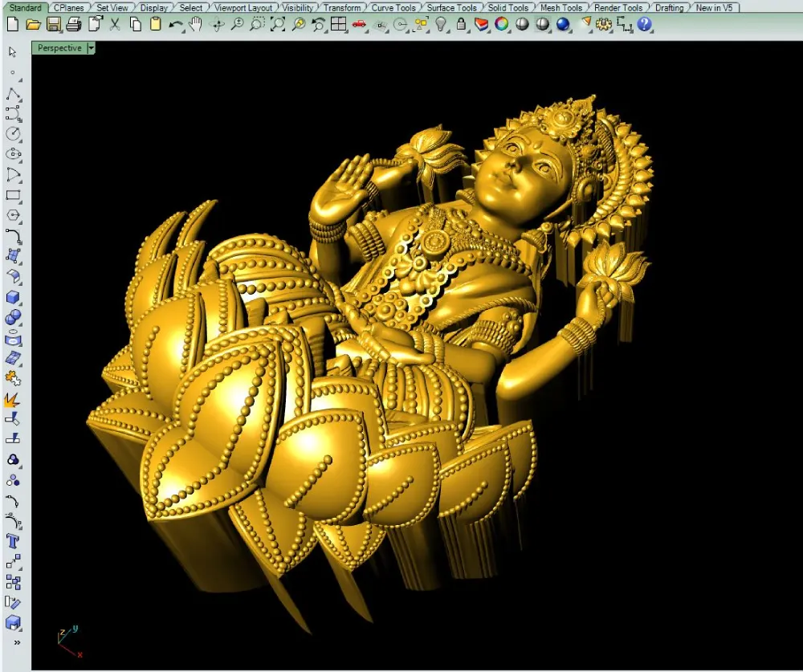The width and height of the screenshot is (803, 672).
Task: Open the Transform tab
Action: tap(341, 8)
